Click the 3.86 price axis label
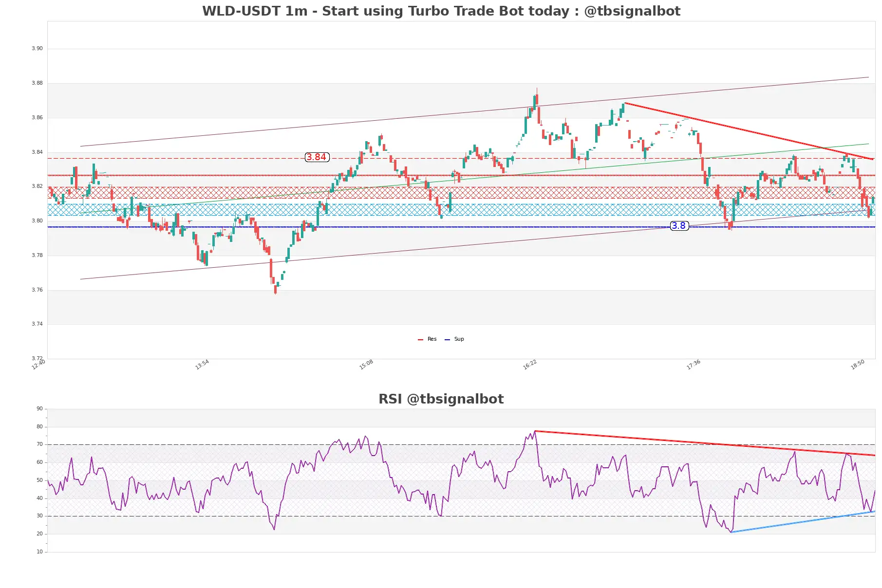Viewport: 882px width, 588px height. point(37,118)
